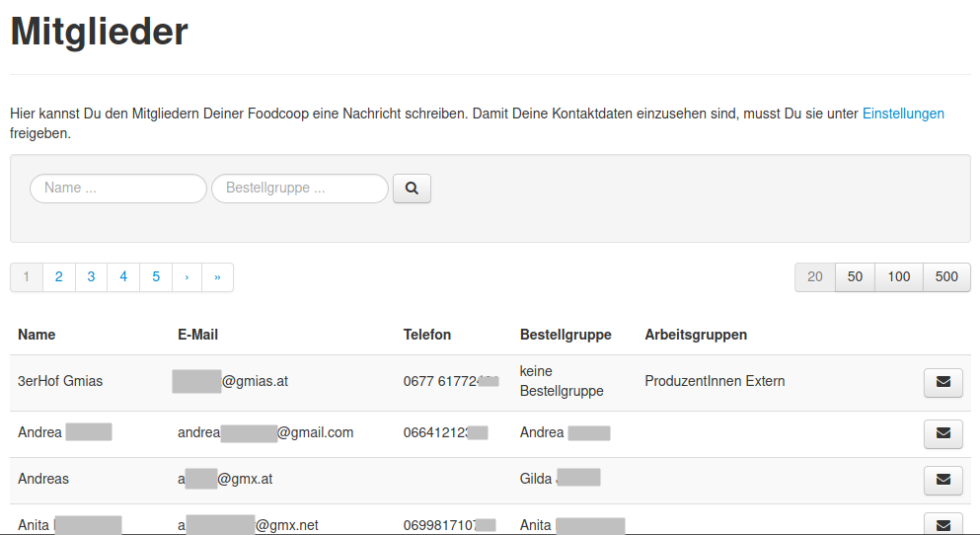Focus the Bestellgruppe search field
This screenshot has height=535, width=980.
[300, 188]
